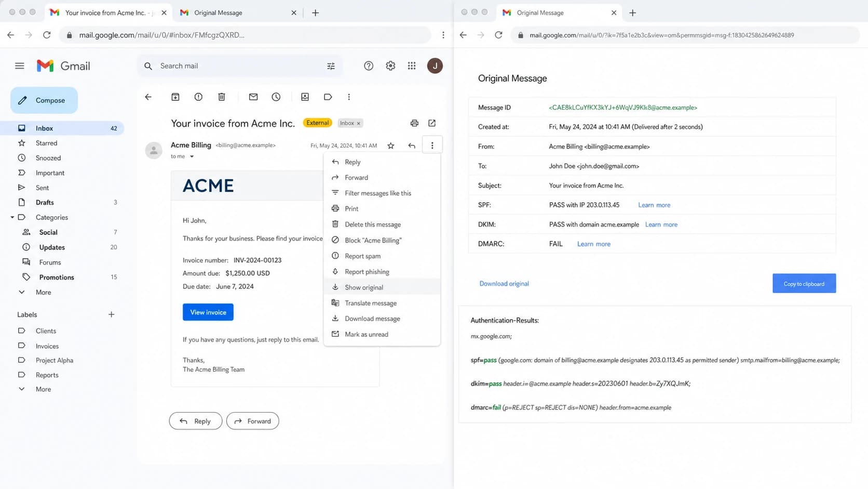Open the Promotions category
Screen dimensions: 868x489
(x=62, y=277)
